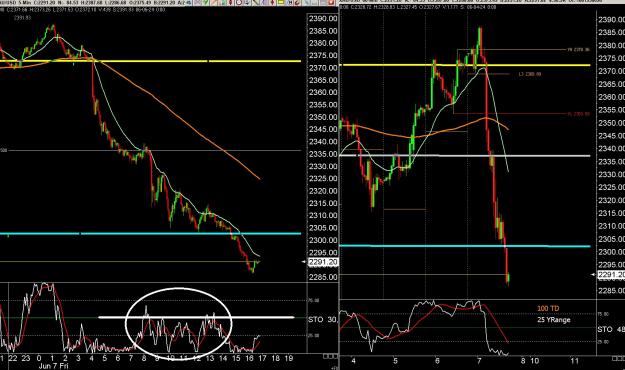
Task: Click the Jun 7 Fri date label
Action: [54, 366]
